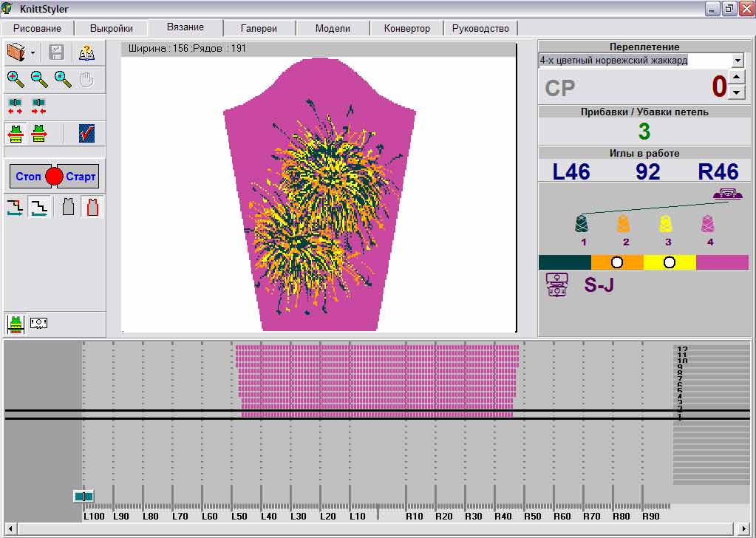Expand the arrow beside the open file icon
The height and width of the screenshot is (538, 756).
[33, 53]
